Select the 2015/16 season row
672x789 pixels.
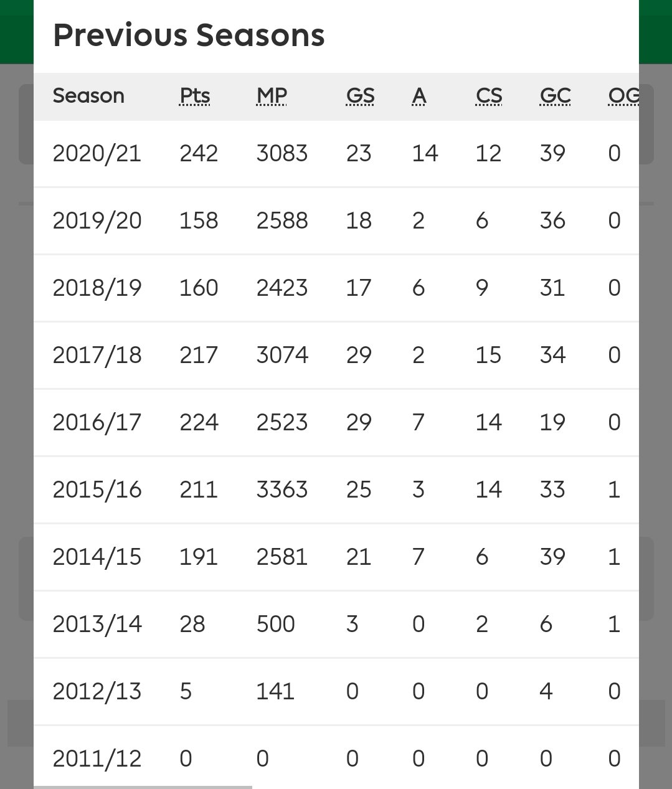336,489
